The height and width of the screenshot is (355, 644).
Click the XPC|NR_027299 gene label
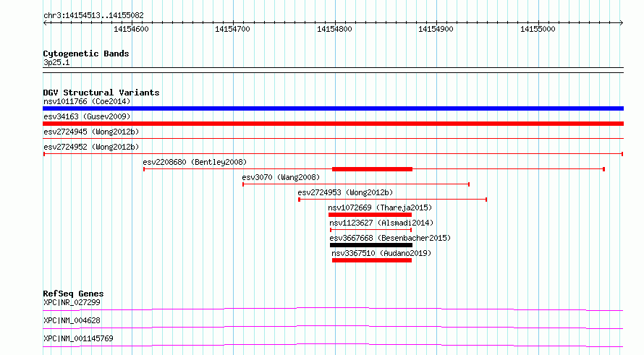[x=72, y=302]
